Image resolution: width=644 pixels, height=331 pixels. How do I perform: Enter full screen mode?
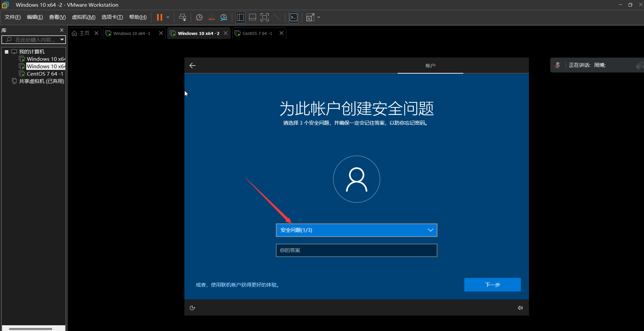265,17
